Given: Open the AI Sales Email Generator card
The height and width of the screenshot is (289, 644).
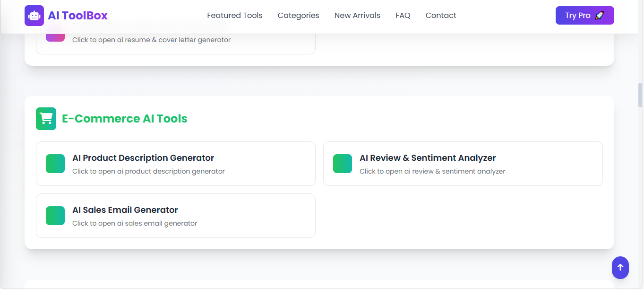Looking at the screenshot, I should (176, 216).
